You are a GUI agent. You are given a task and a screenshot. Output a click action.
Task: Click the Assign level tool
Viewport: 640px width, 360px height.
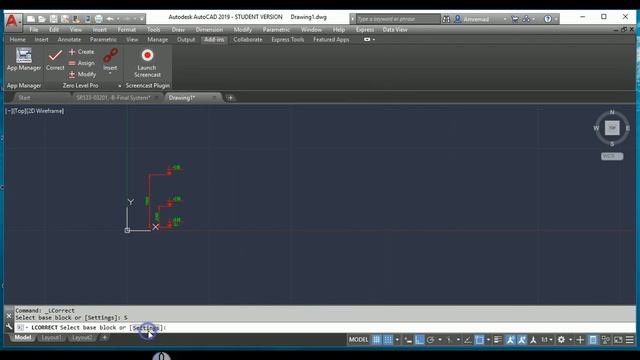click(x=81, y=63)
